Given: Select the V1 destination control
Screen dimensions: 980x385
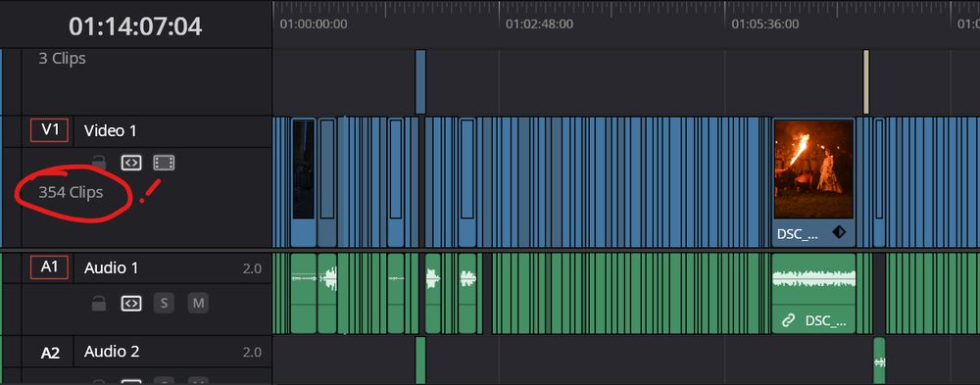Looking at the screenshot, I should click(49, 130).
